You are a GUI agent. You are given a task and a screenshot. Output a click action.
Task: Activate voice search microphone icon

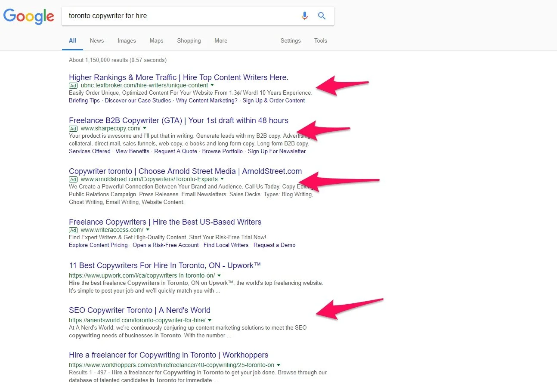point(305,16)
